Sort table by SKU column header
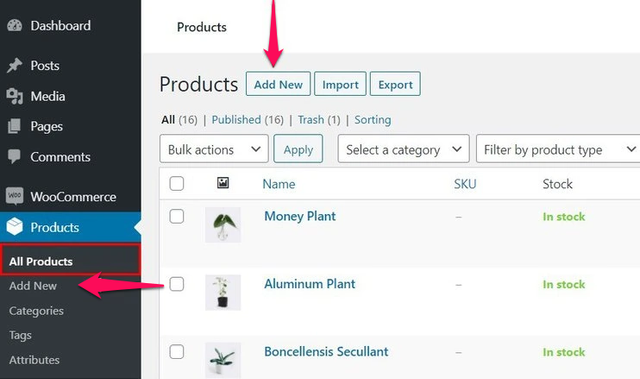Screen dimensions: 640x379 click(465, 184)
